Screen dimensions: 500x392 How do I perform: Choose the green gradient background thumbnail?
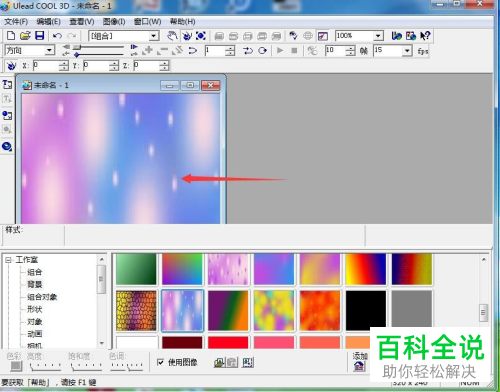[136, 269]
